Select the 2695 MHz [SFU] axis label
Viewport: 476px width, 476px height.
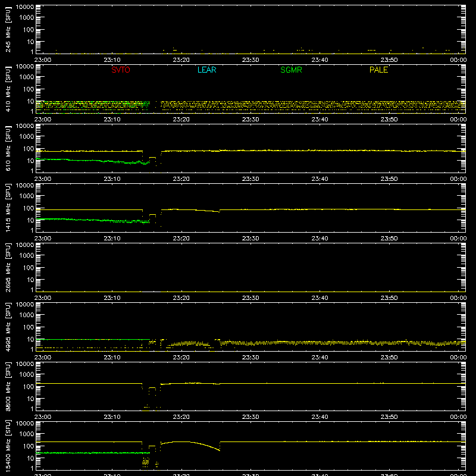coord(8,267)
